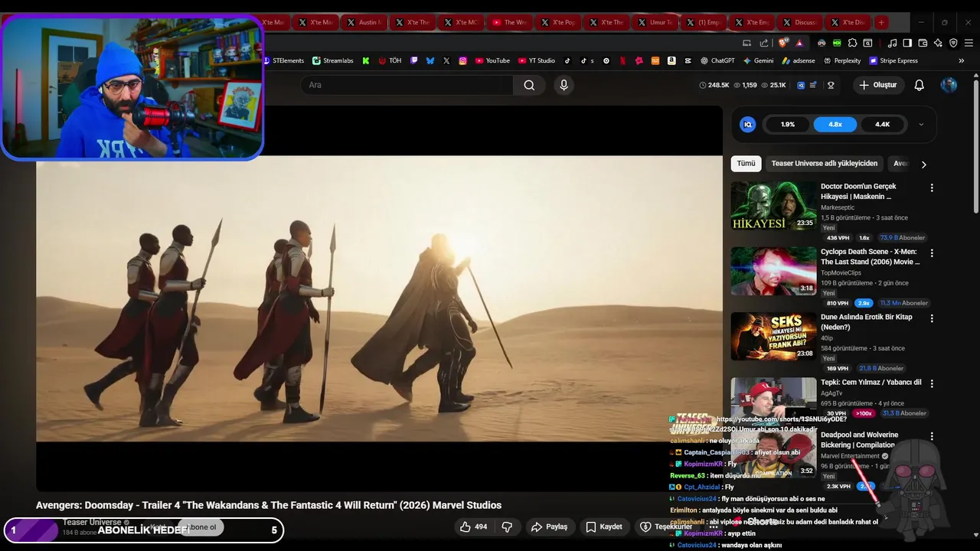Open the Leo AI sparkle icon

tap(938, 43)
